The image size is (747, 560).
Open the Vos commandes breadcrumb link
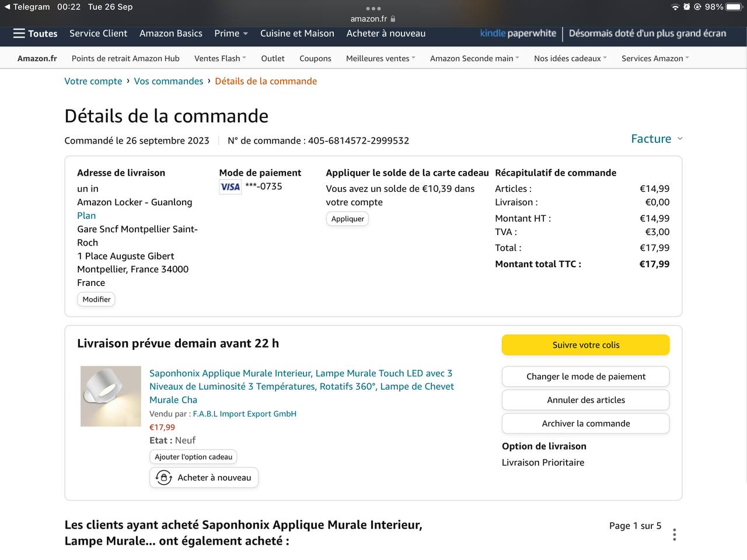[169, 81]
